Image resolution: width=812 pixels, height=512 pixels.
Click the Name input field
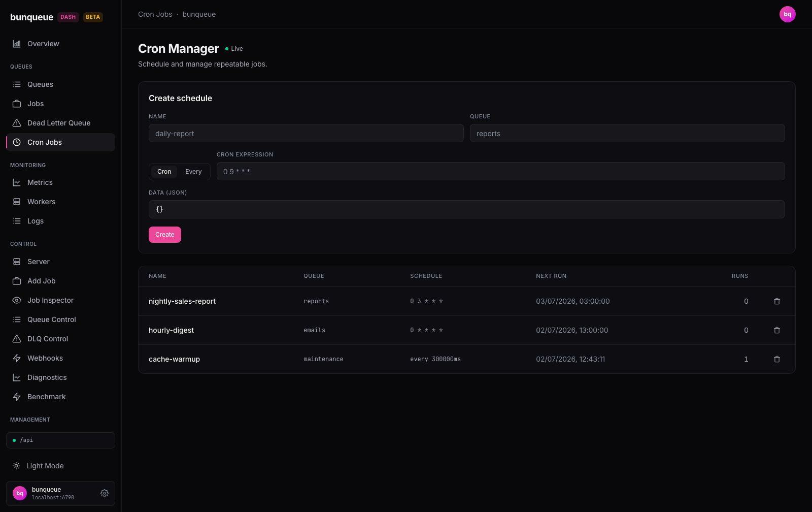point(306,133)
